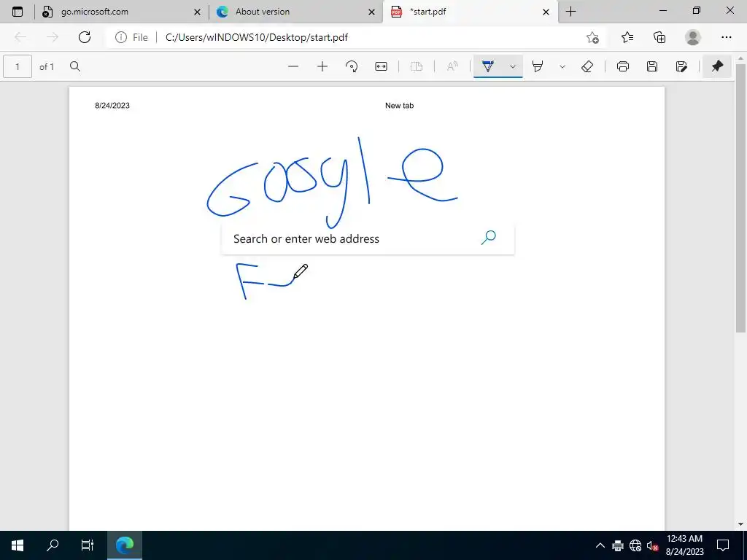Screen dimensions: 747x560
Task: Click the Search or enter web address box
Action: [x=368, y=238]
